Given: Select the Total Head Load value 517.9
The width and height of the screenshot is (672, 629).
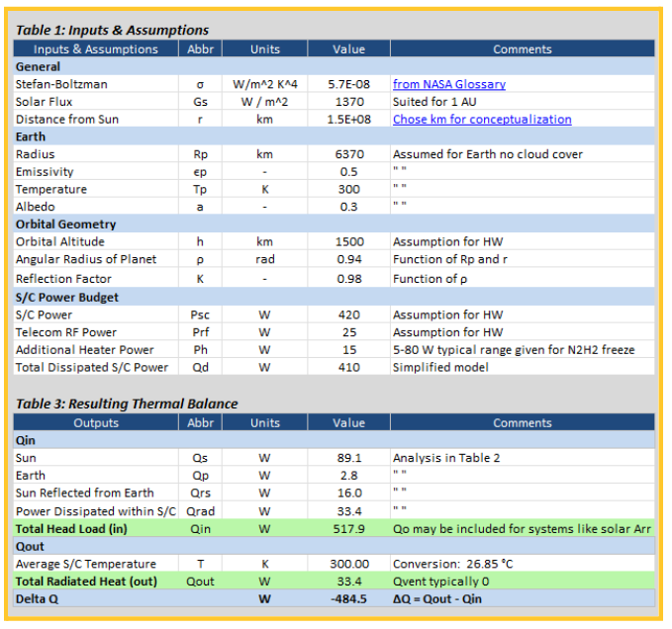Looking at the screenshot, I should (348, 529).
